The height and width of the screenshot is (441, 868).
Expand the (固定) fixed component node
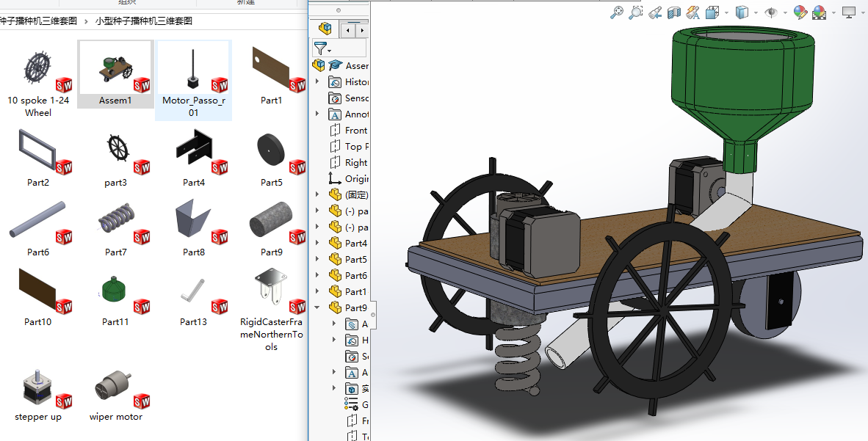click(317, 194)
